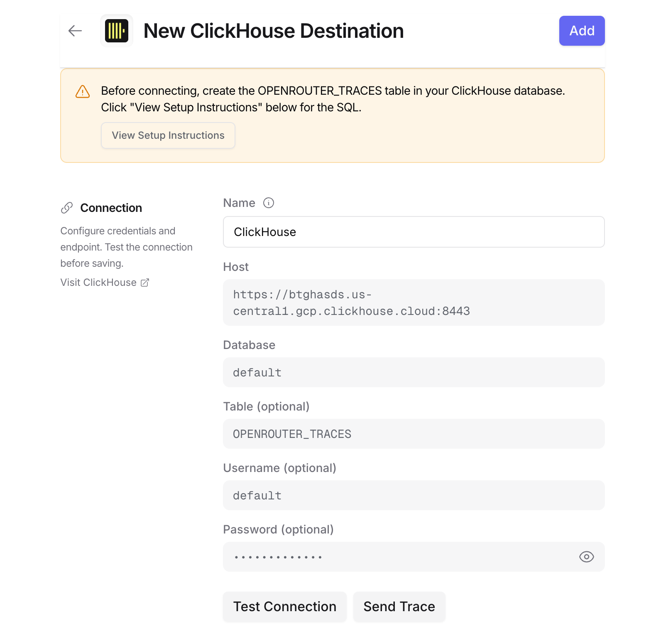Click the Password (optional) label

278,529
